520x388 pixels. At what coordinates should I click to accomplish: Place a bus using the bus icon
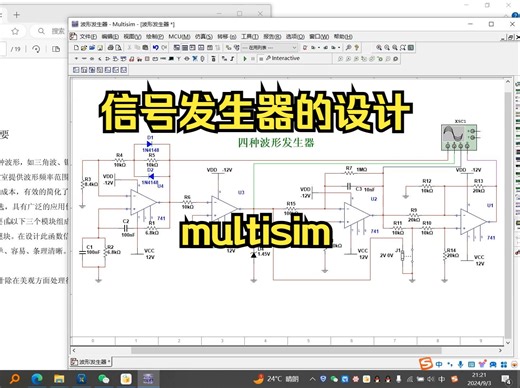coord(232,58)
